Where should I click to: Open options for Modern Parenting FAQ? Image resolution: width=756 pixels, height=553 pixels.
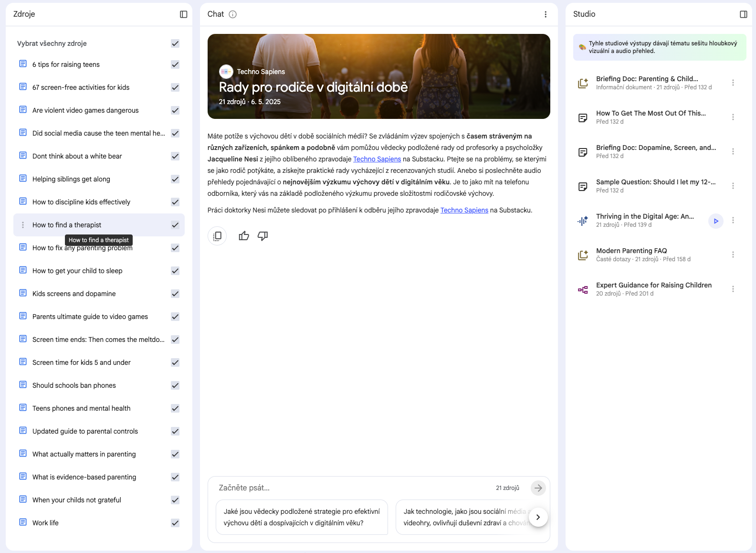coord(733,255)
